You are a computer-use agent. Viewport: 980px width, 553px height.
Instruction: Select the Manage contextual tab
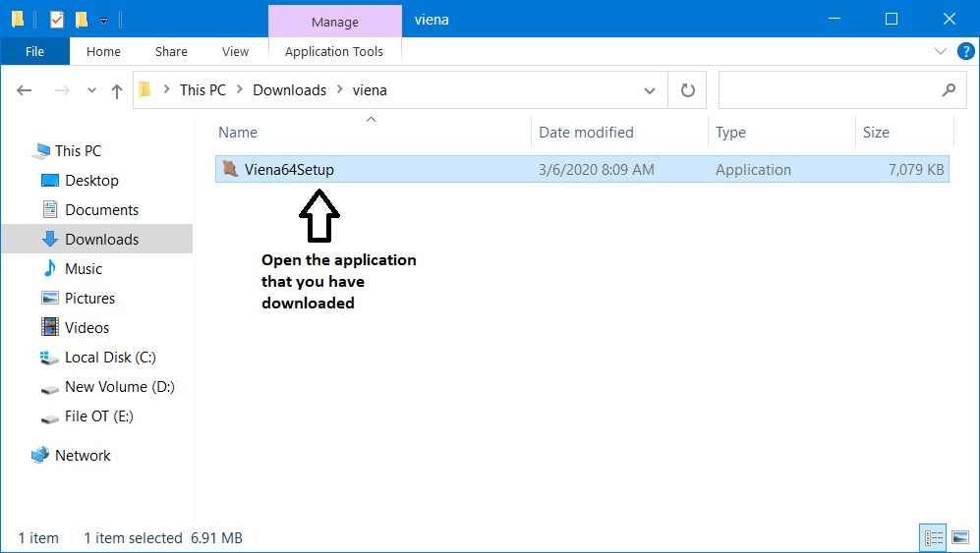[335, 22]
